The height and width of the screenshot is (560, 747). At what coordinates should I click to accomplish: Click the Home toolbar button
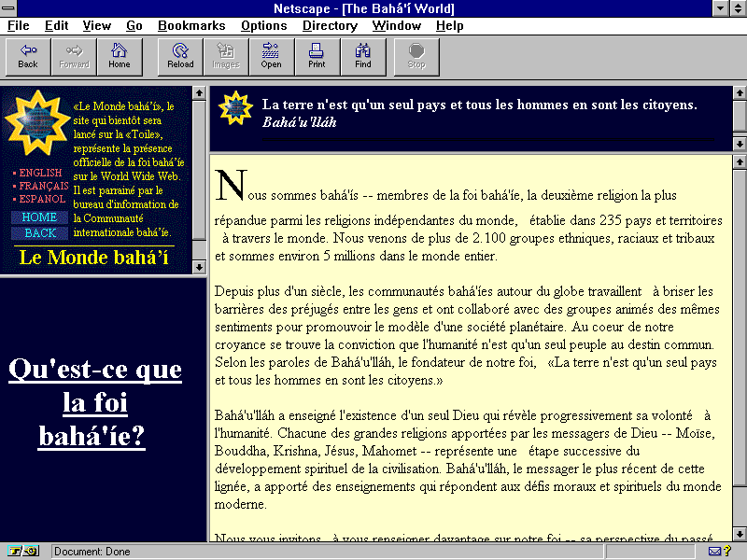click(120, 56)
